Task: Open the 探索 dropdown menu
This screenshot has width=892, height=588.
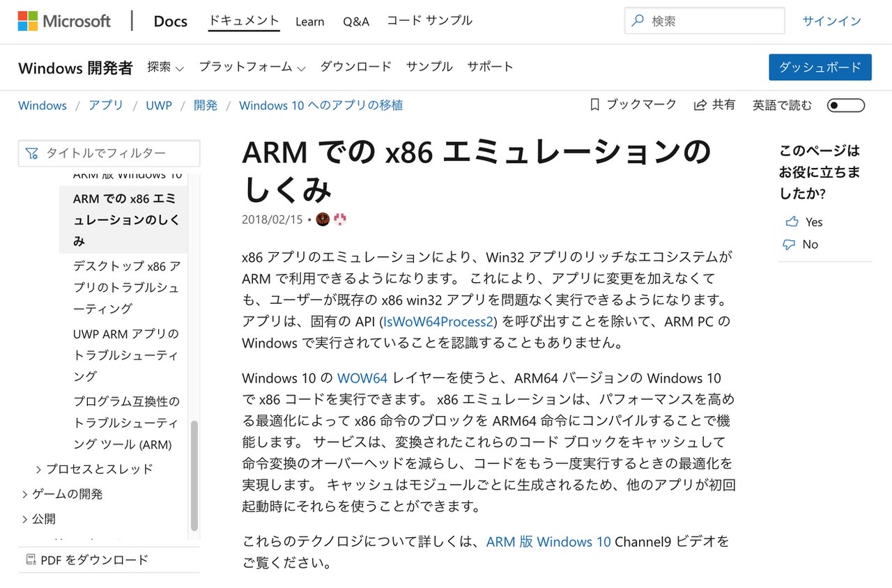Action: [165, 68]
